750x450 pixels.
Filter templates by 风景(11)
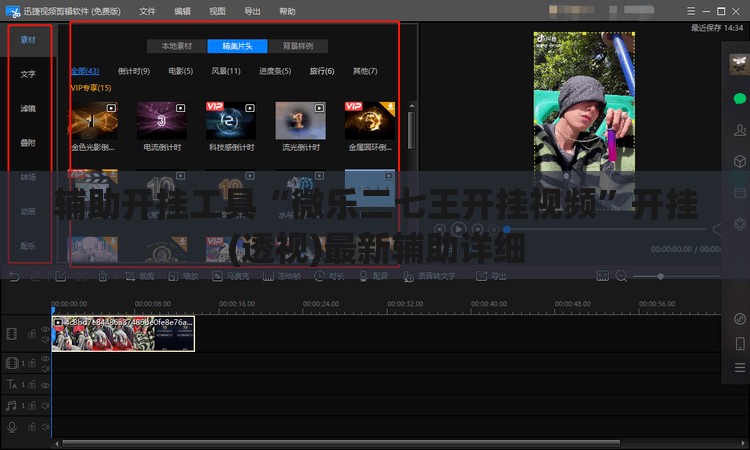pyautogui.click(x=226, y=71)
